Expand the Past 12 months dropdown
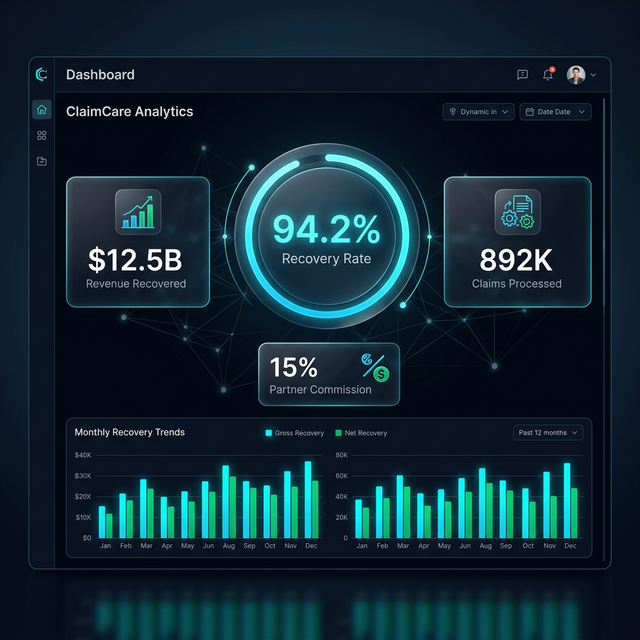The image size is (640, 640). pos(547,433)
